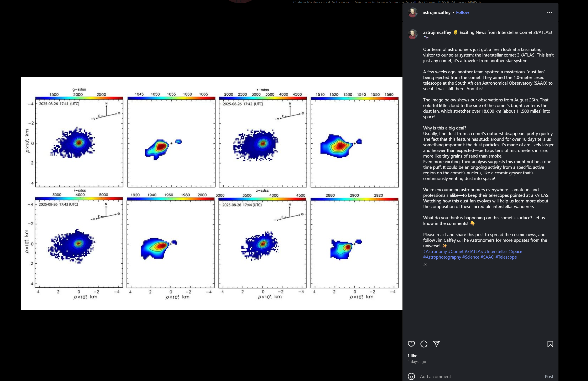This screenshot has width=588, height=381.
Task: Open the #Astronomy hashtag
Action: [435, 251]
